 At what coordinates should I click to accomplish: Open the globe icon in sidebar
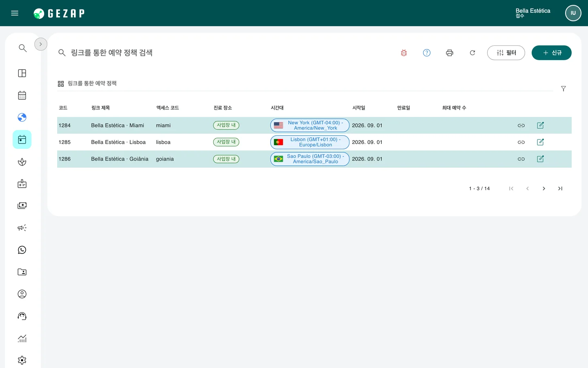click(x=22, y=117)
